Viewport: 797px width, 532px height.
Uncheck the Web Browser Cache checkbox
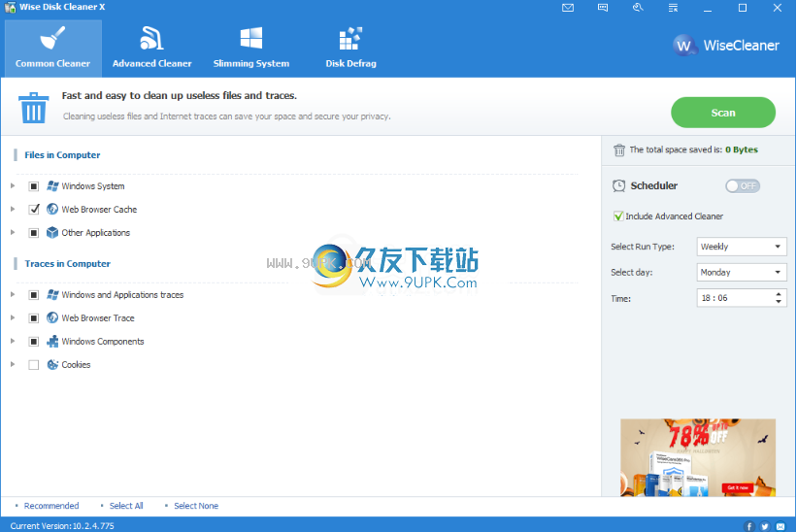click(x=34, y=210)
